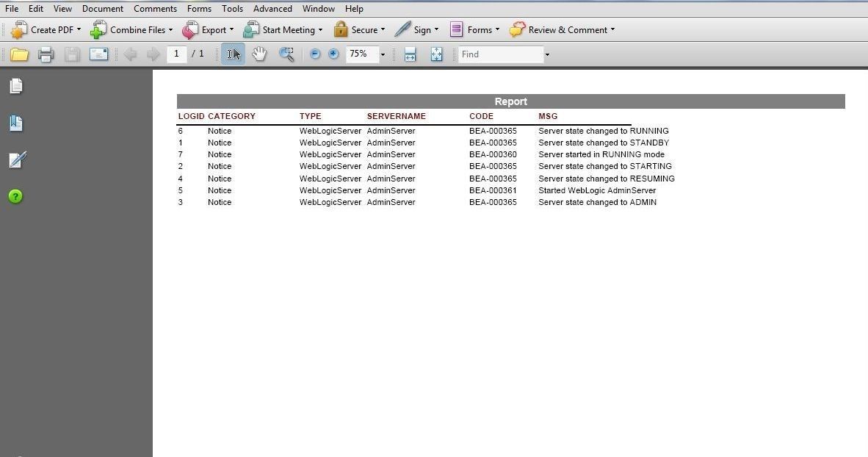Viewport: 868px width, 457px height.
Task: Open the Tools menu
Action: pos(233,9)
